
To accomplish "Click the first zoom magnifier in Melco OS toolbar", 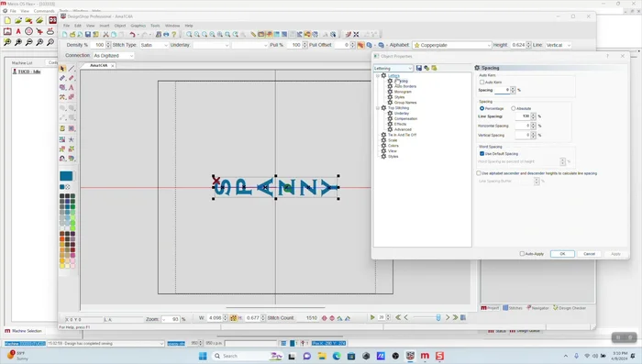I will coord(7,42).
